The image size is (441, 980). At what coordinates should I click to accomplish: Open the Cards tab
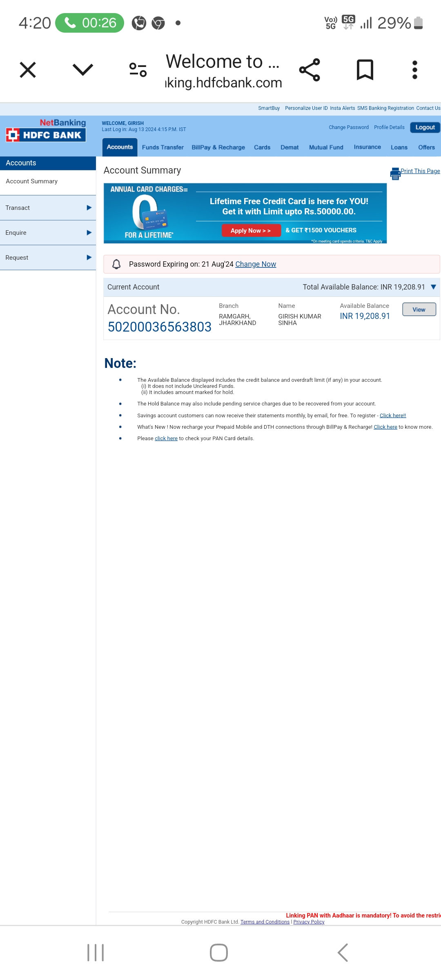(x=262, y=147)
